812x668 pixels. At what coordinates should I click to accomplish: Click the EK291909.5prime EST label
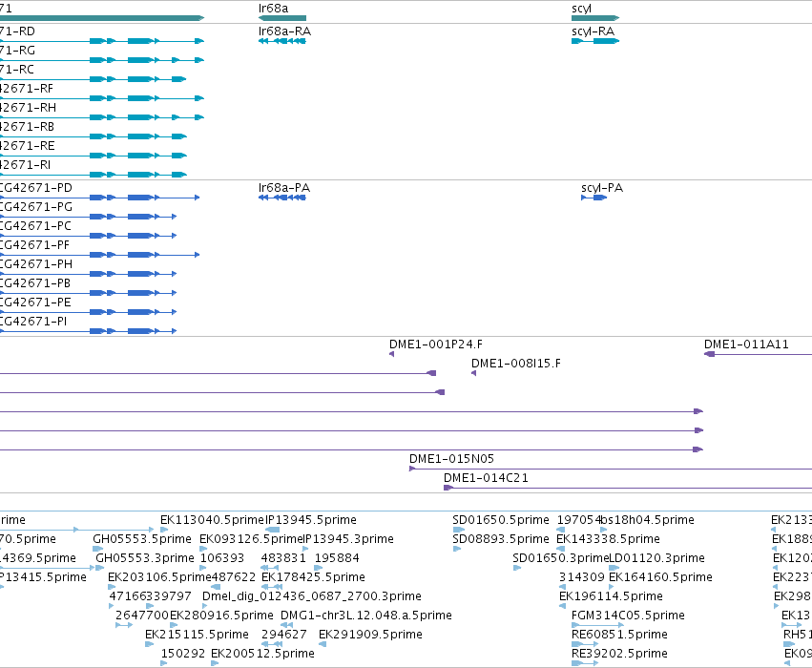(371, 635)
